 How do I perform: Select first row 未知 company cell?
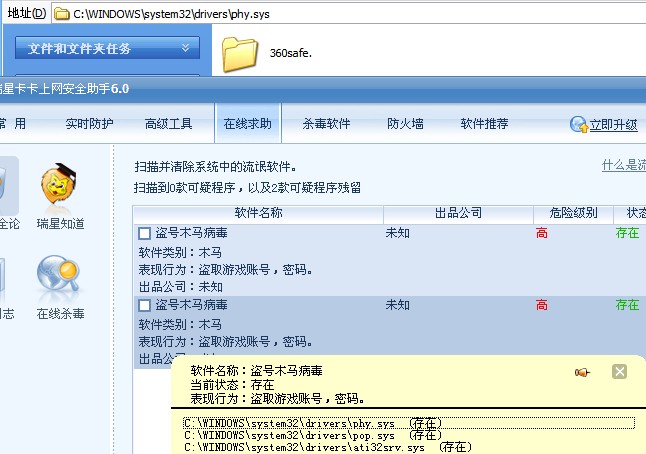tap(398, 233)
